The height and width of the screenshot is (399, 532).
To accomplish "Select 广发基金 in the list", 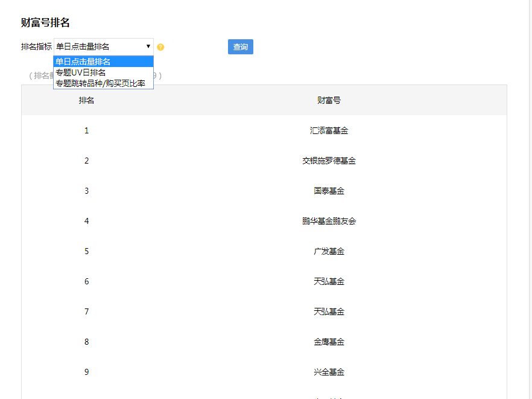I will [x=329, y=251].
